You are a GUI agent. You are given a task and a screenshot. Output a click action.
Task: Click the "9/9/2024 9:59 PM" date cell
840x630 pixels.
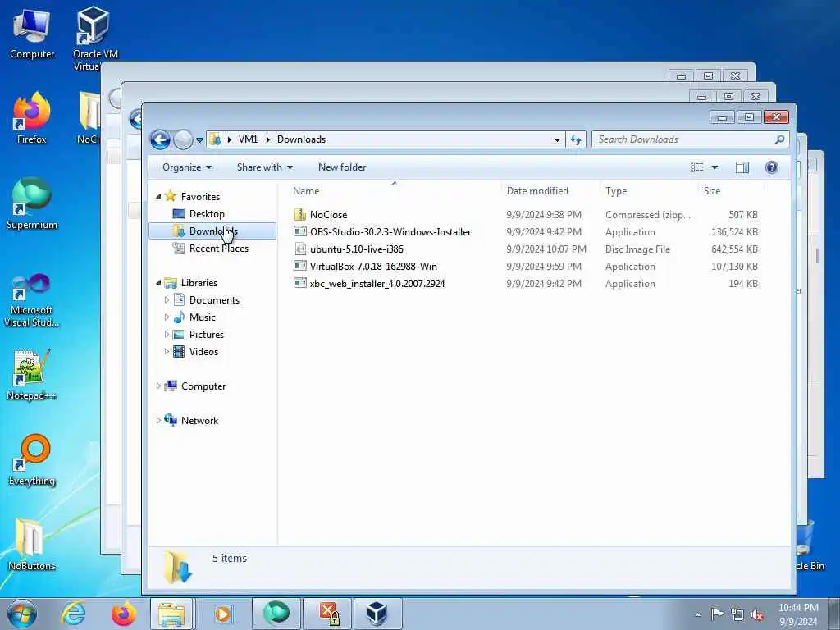coord(544,267)
